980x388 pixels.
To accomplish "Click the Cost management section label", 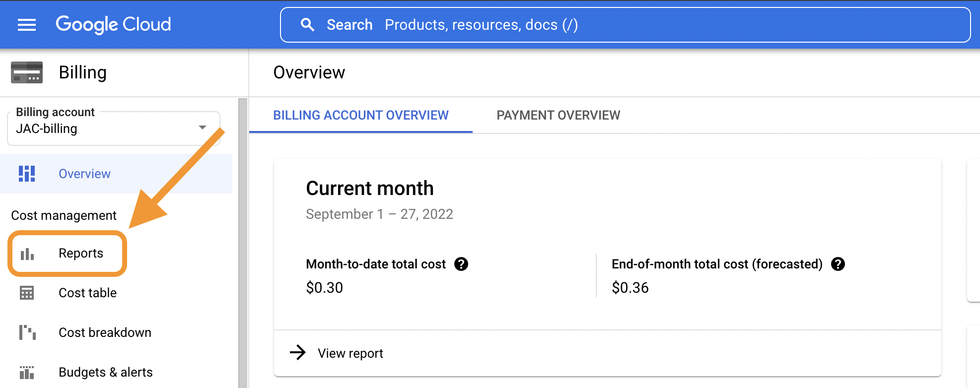I will pos(64,215).
